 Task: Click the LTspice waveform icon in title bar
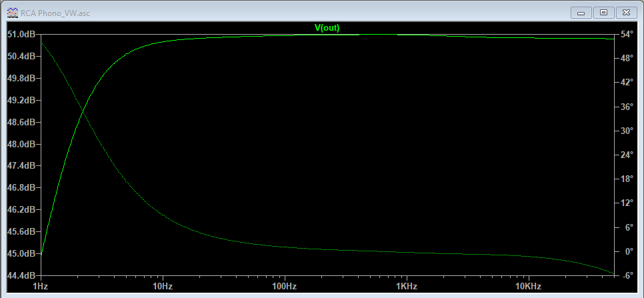click(13, 13)
